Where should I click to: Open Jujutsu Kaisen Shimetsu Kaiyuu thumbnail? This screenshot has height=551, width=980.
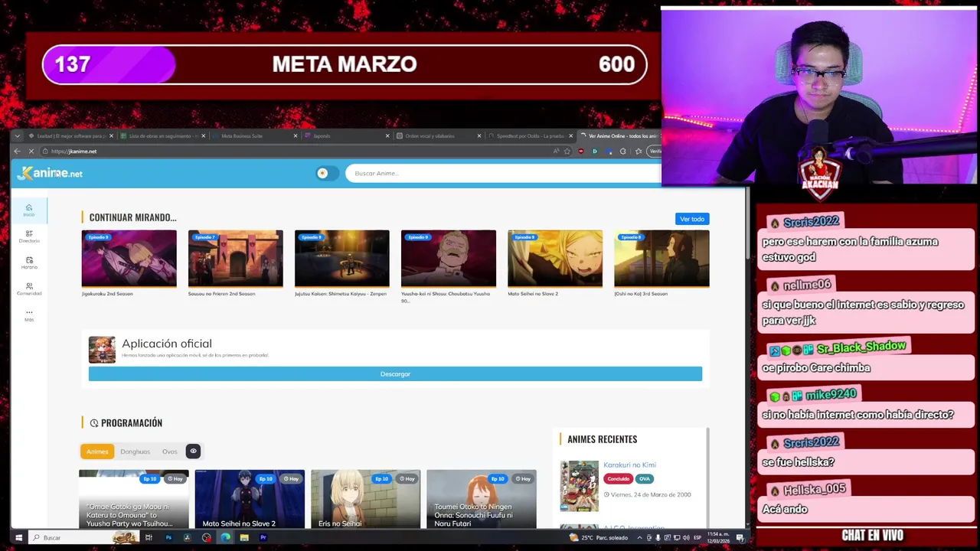pos(341,259)
